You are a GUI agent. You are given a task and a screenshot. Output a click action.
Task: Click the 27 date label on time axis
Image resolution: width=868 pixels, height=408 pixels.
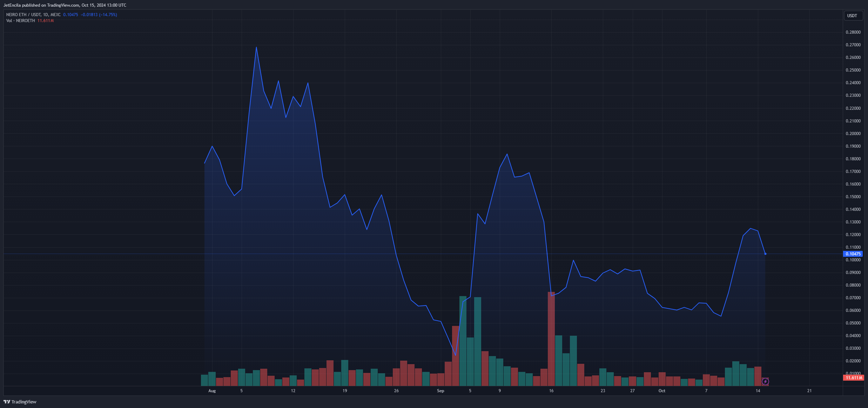632,391
